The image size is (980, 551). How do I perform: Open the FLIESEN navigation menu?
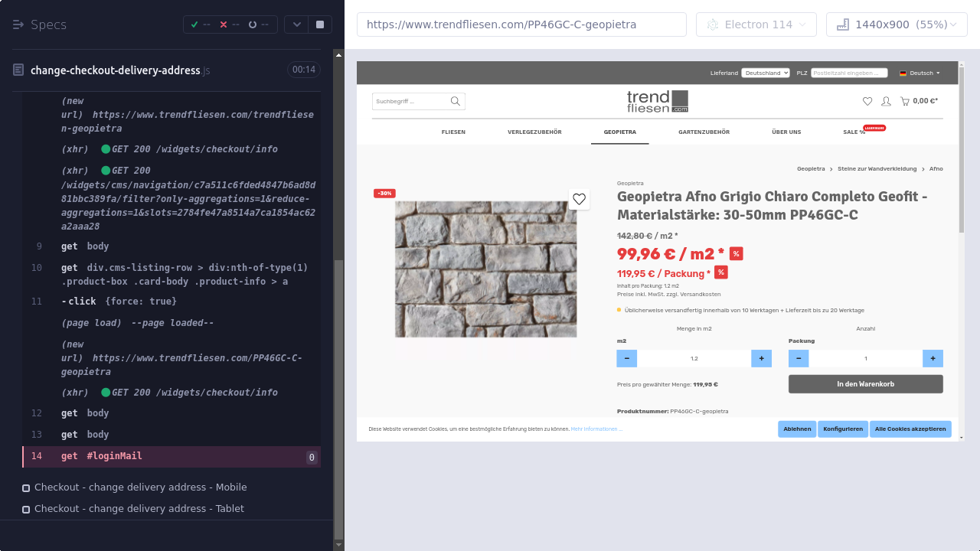pos(453,132)
